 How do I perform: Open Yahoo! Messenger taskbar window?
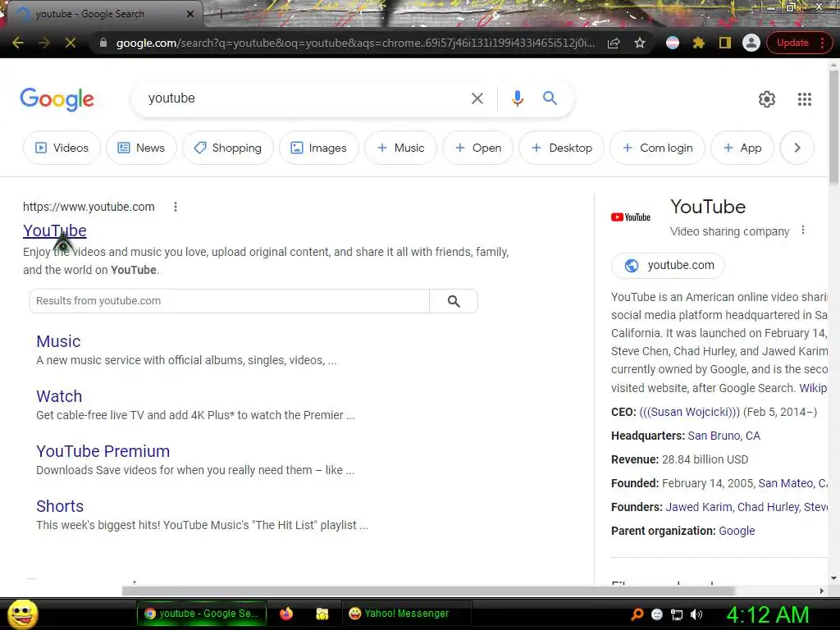tap(405, 614)
